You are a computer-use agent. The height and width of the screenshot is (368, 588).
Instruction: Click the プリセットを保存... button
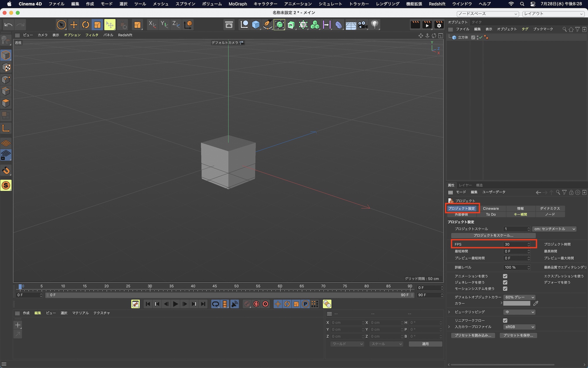click(x=518, y=335)
